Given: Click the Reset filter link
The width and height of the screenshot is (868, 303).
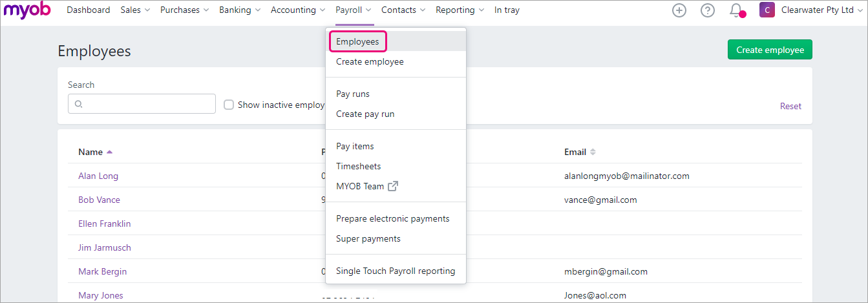Looking at the screenshot, I should [790, 106].
